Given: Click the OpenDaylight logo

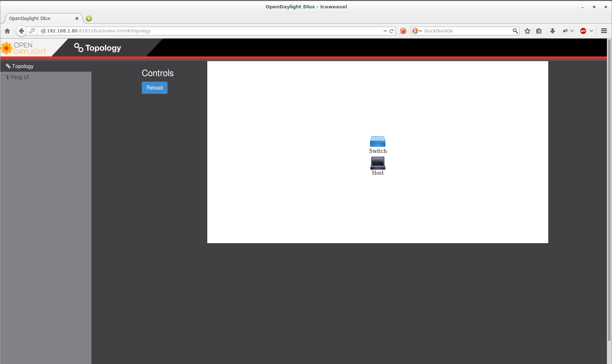Looking at the screenshot, I should 24,48.
